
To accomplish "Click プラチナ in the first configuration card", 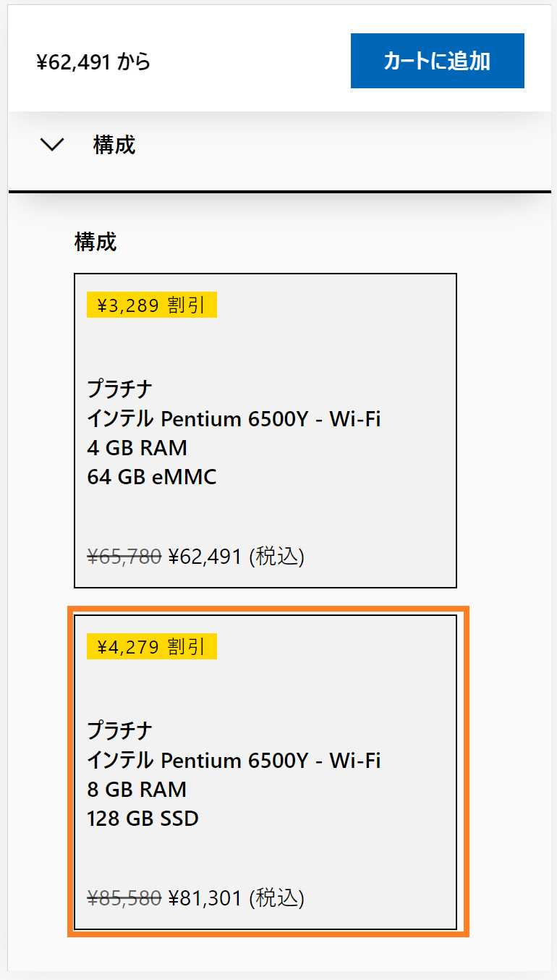I will [119, 389].
